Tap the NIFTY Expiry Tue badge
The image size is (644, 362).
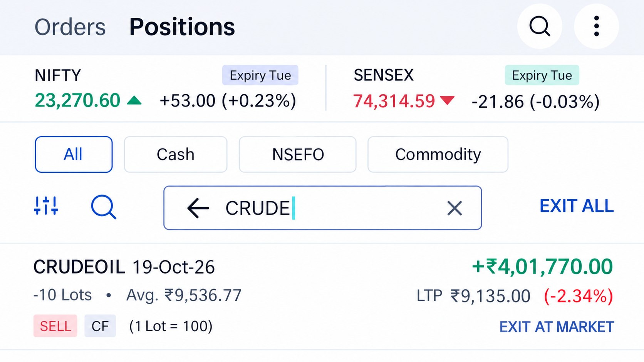pyautogui.click(x=260, y=75)
